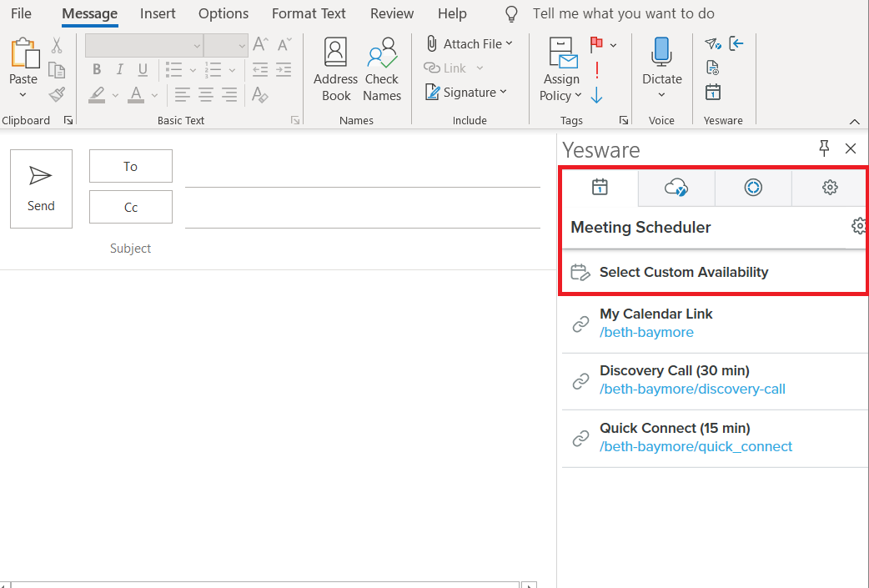Toggle Underline formatting

coord(143,69)
